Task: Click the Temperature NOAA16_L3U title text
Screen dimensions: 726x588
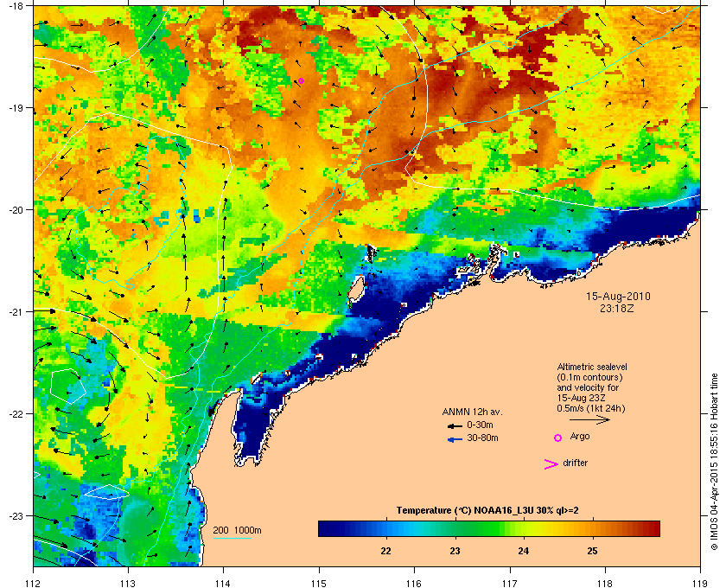Action: (x=487, y=511)
